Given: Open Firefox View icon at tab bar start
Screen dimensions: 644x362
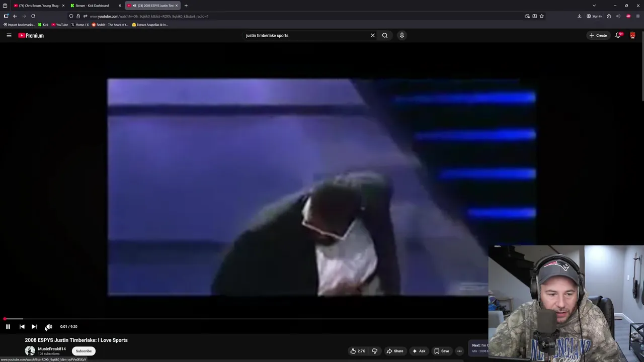Looking at the screenshot, I should point(5,6).
